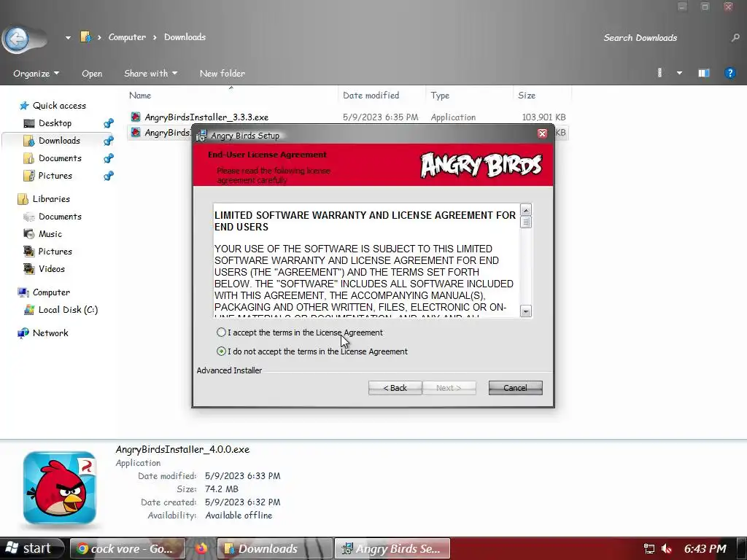Click Open in the Explorer toolbar
Screen dimensions: 747x560
coord(92,74)
